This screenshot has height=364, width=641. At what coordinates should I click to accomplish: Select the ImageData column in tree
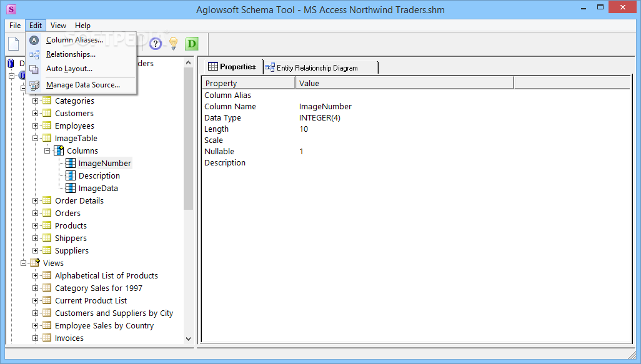click(x=98, y=189)
